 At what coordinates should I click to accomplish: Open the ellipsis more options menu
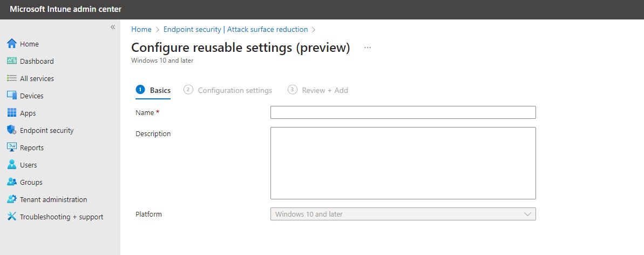click(368, 48)
